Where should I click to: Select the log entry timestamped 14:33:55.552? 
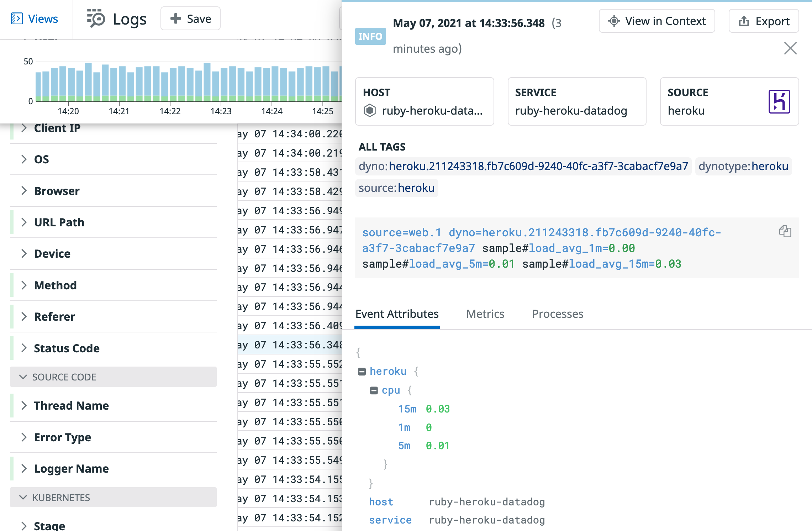pos(288,364)
